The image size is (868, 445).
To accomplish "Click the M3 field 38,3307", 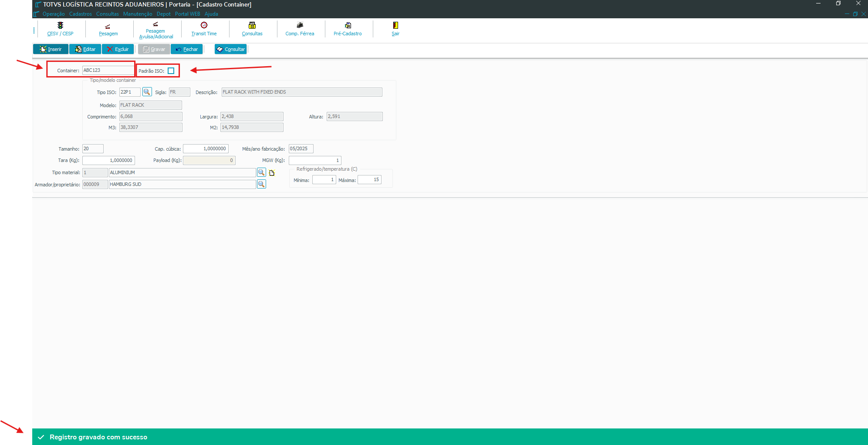I will (x=151, y=127).
